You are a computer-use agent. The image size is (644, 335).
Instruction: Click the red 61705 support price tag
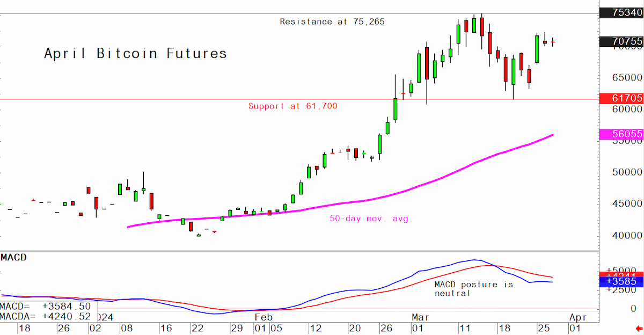click(621, 98)
